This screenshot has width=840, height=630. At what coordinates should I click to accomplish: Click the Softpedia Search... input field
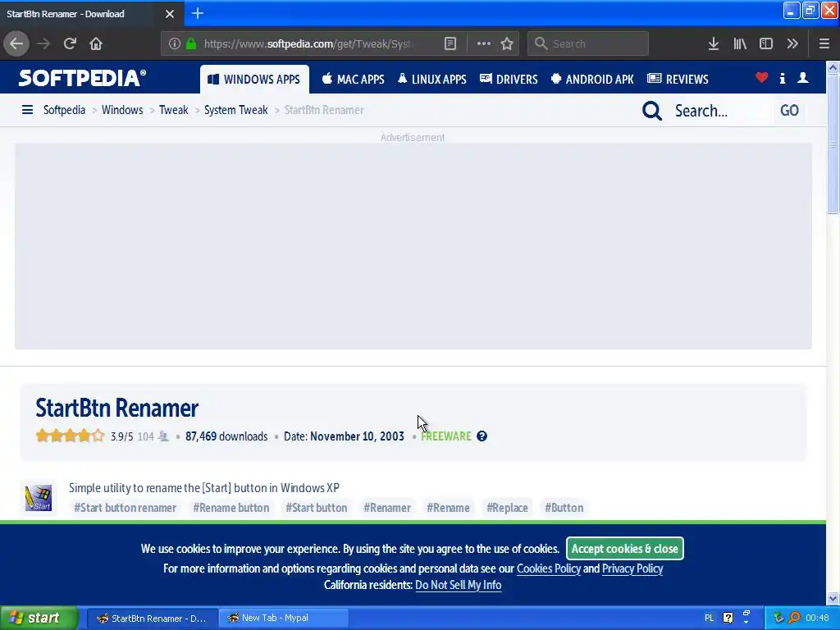(x=720, y=111)
